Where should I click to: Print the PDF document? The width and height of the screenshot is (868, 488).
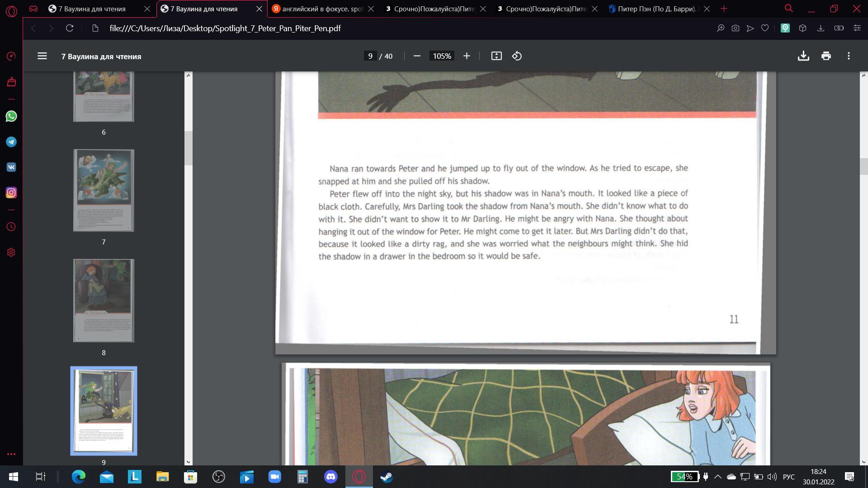pyautogui.click(x=826, y=56)
